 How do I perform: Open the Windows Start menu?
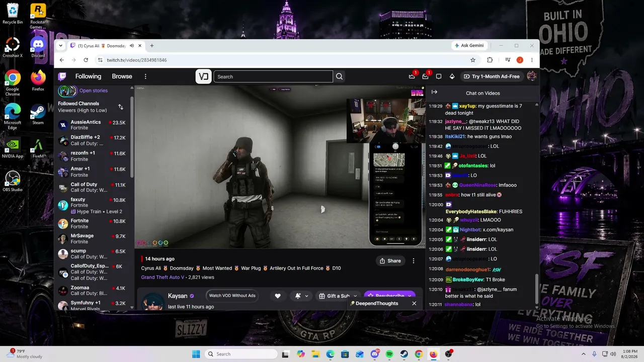pyautogui.click(x=196, y=354)
